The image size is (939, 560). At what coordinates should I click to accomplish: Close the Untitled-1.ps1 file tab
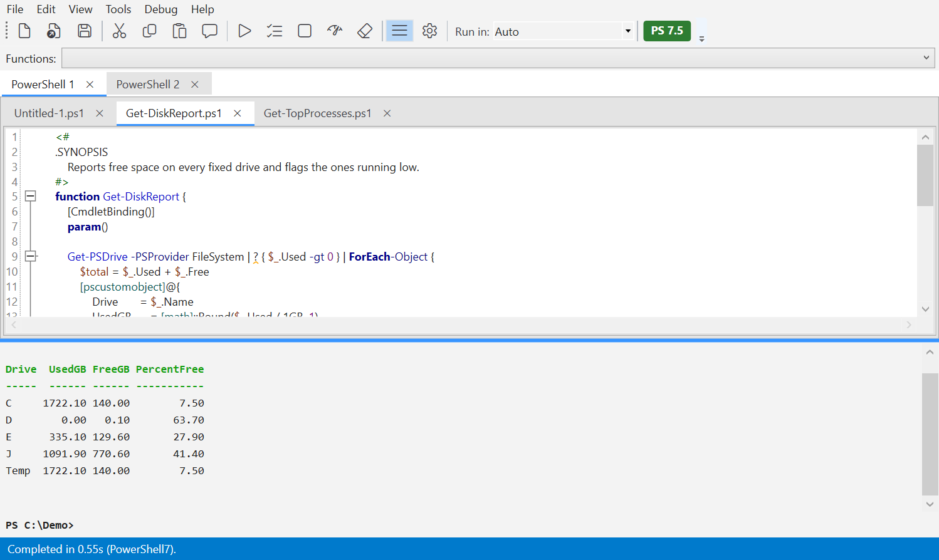click(100, 113)
